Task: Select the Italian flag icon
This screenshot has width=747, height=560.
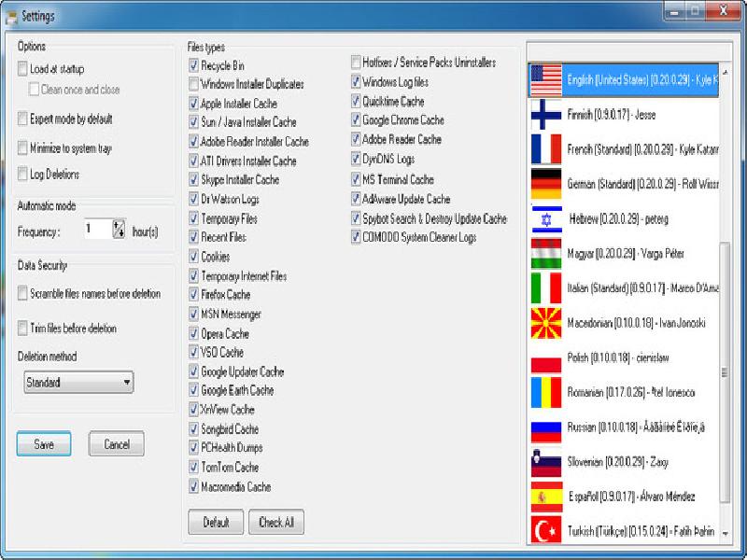Action: coord(546,288)
